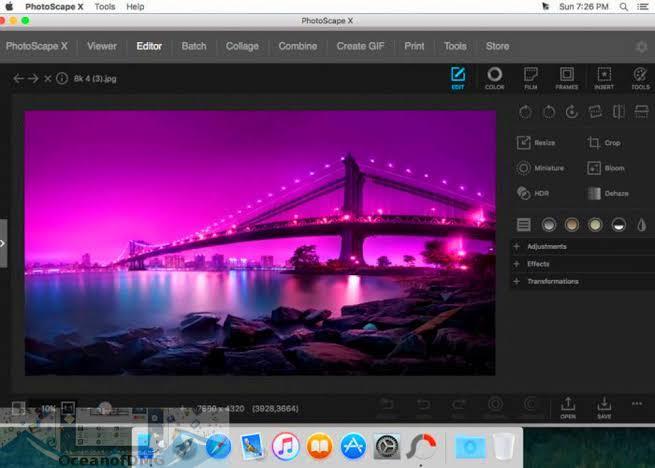Open the Apple menu

pos(9,6)
